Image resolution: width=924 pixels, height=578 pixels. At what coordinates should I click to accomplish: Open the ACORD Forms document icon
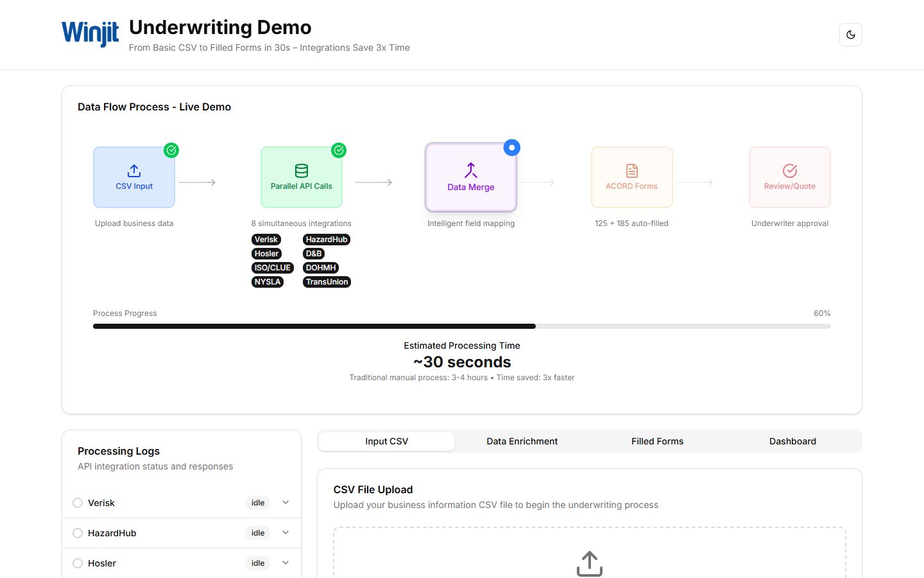pyautogui.click(x=632, y=171)
